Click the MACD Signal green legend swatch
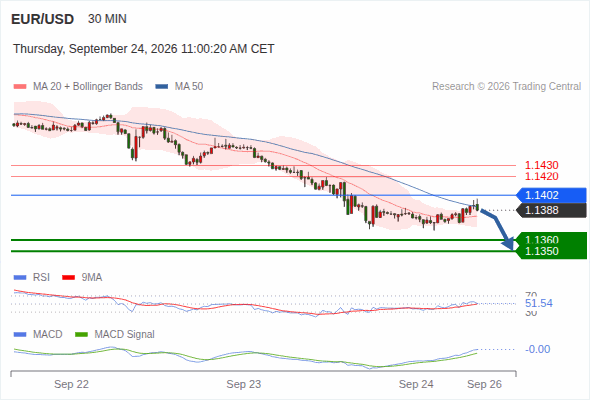Screen dimensions: 590x400 point(81,335)
